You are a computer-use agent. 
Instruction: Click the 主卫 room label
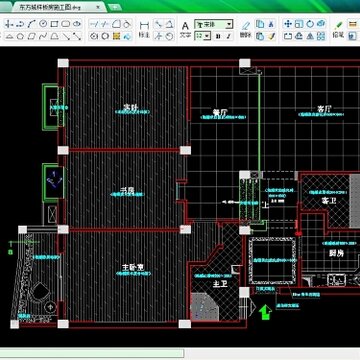click(x=220, y=284)
